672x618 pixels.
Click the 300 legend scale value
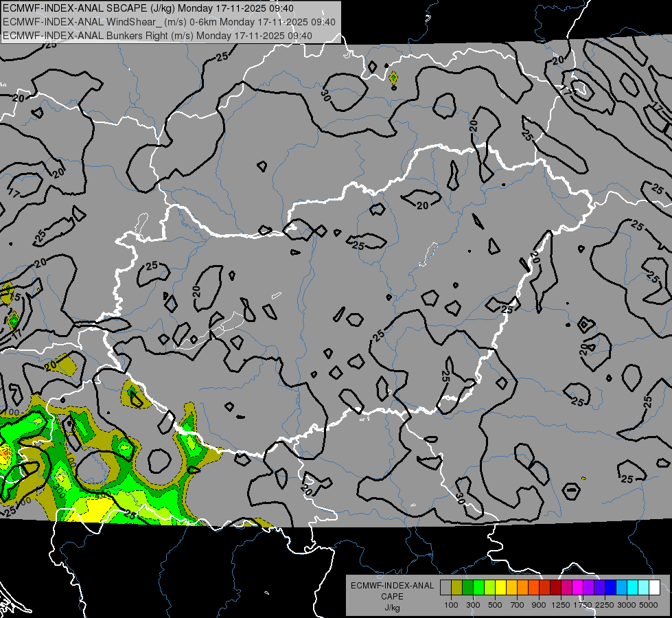click(473, 605)
